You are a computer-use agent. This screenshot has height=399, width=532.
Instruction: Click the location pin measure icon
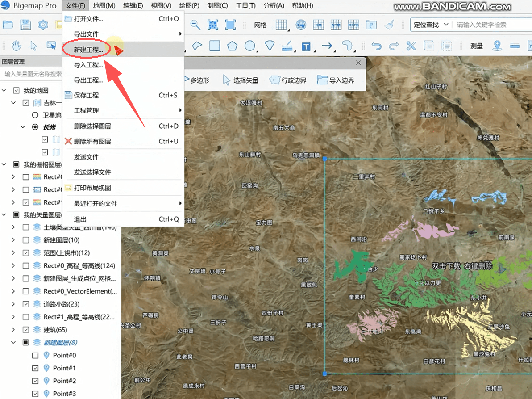[497, 46]
